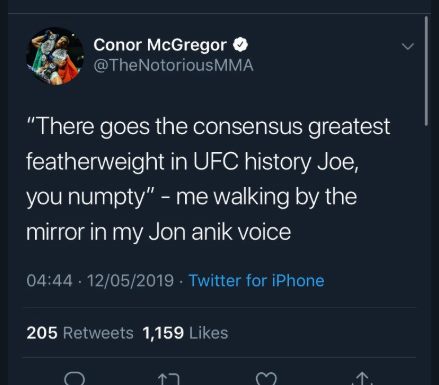Tap the share upload icon
439x385 pixels.
[362, 379]
